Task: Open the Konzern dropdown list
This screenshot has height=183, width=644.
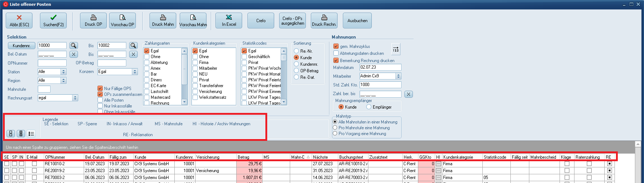Action: [135, 72]
